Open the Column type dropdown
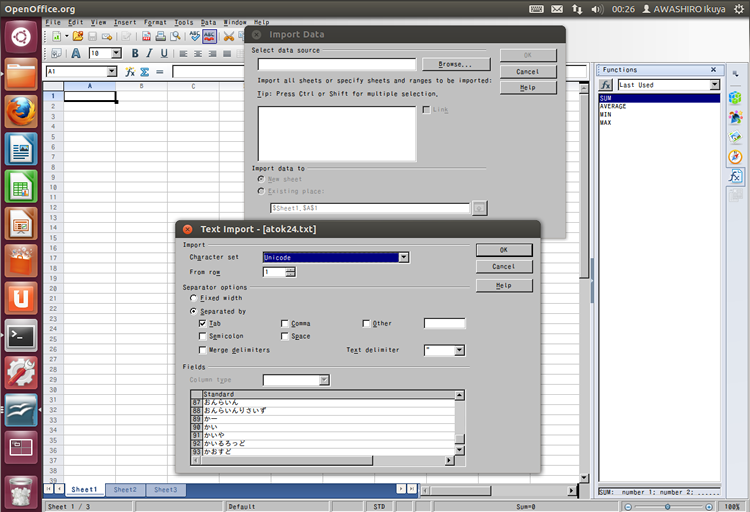 coord(324,380)
